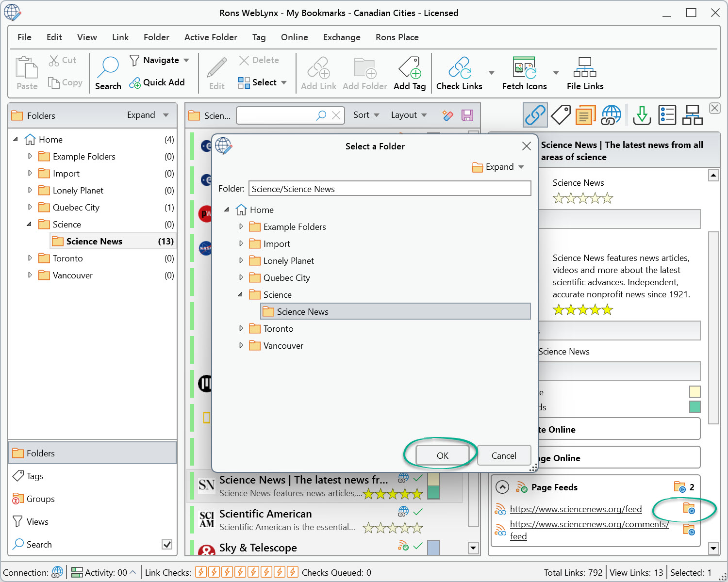Click the sparkle eraser icon beside Layout
This screenshot has width=728, height=582.
(x=447, y=115)
